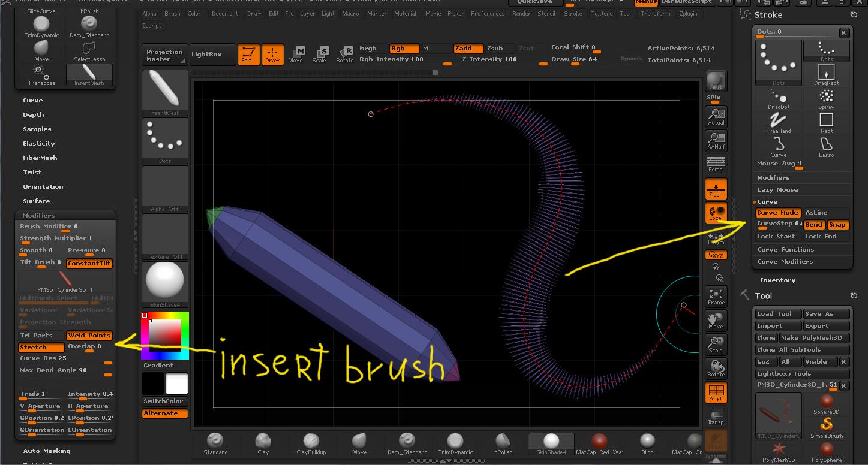
Task: Toggle Curve Mode in the Stroke palette
Action: (778, 213)
